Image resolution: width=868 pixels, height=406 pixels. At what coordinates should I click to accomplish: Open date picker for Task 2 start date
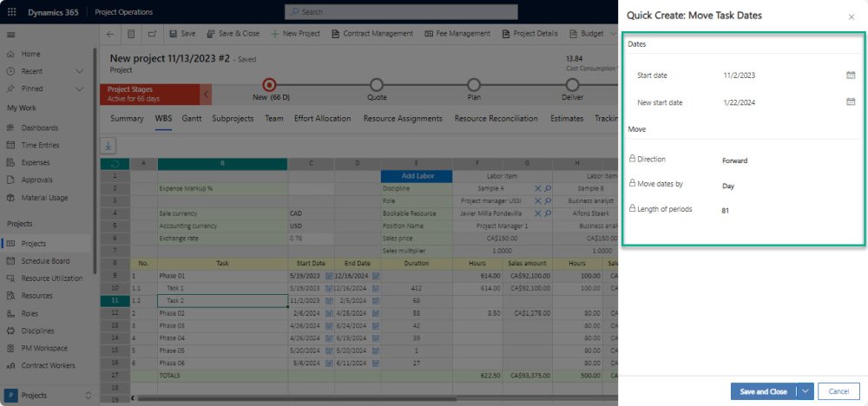(x=329, y=301)
